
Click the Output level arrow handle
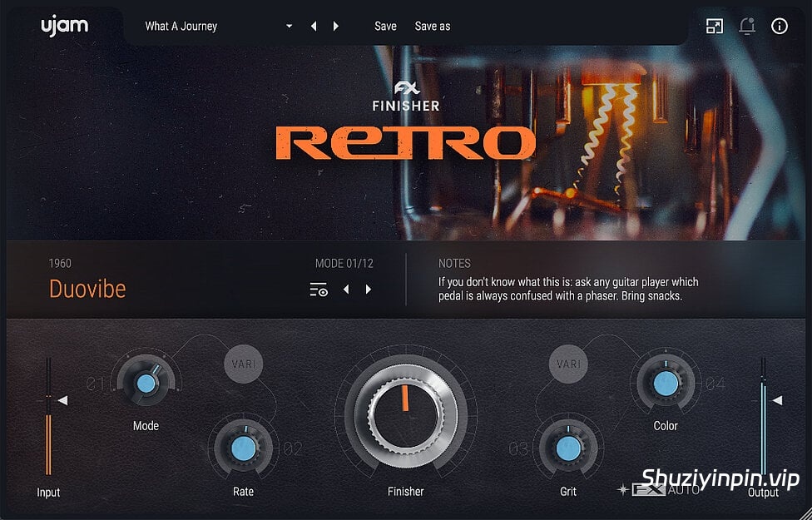[x=777, y=400]
